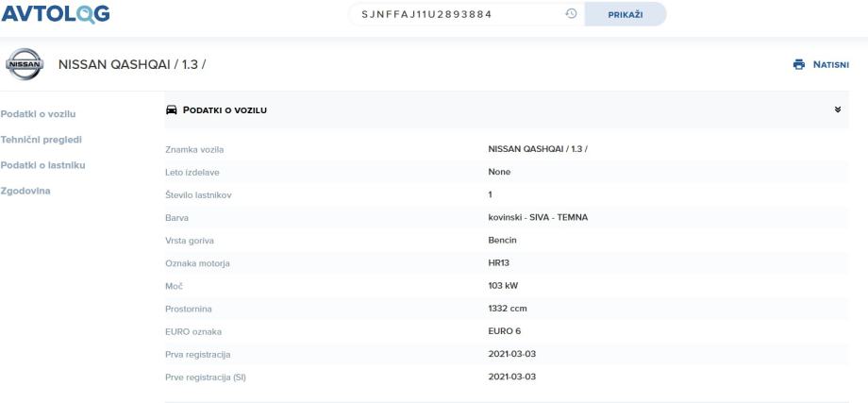Select the power value 103 kW
The width and height of the screenshot is (868, 403).
pyautogui.click(x=503, y=286)
